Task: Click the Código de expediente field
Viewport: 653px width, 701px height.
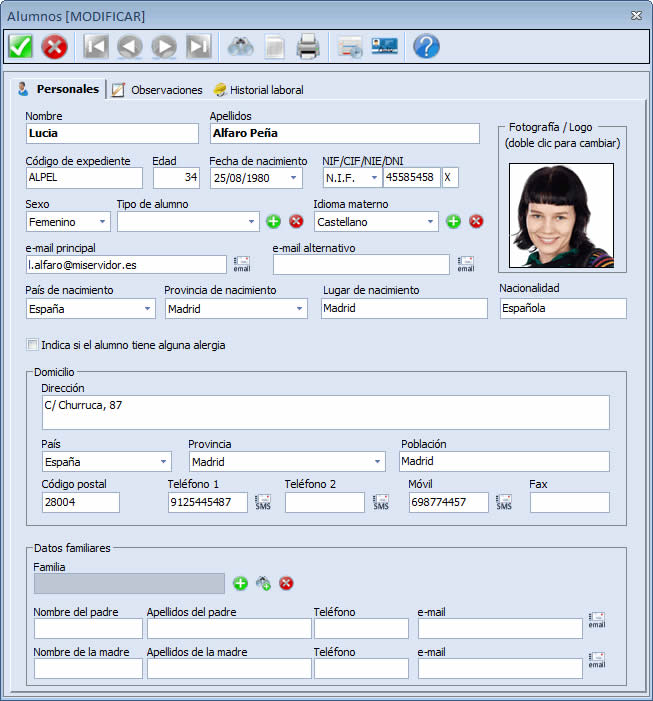Action: point(84,178)
